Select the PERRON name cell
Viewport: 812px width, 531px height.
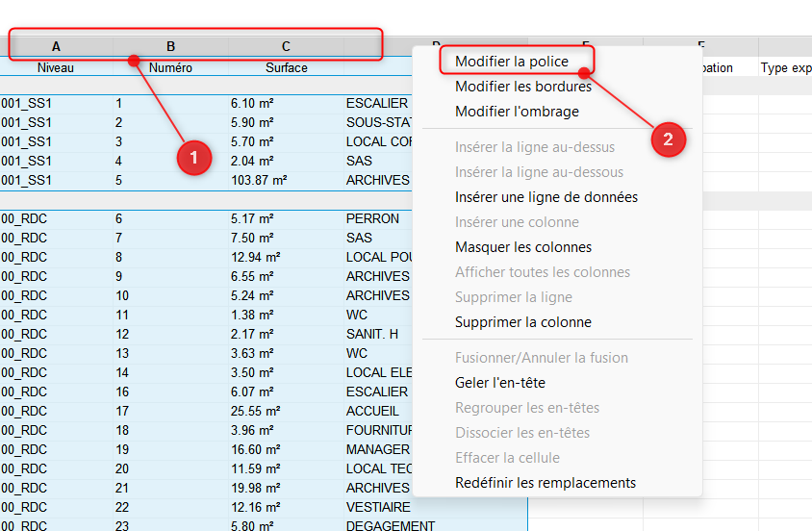[x=378, y=219]
